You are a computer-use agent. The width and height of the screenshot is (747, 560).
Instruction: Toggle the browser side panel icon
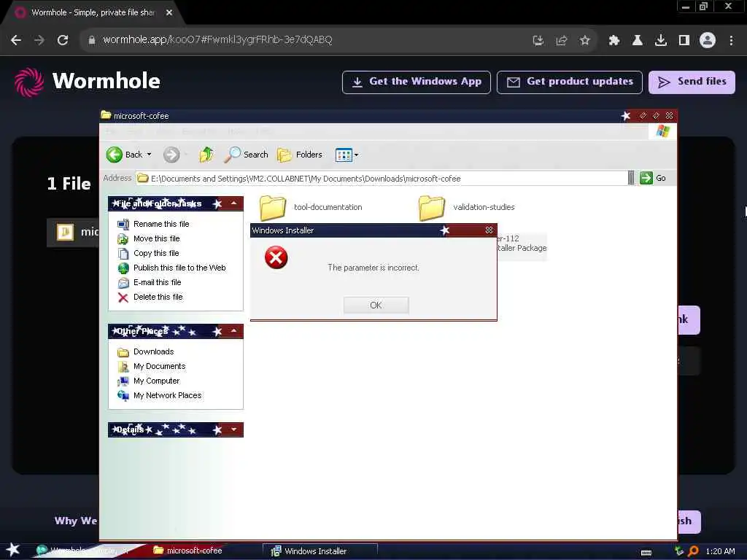[684, 41]
